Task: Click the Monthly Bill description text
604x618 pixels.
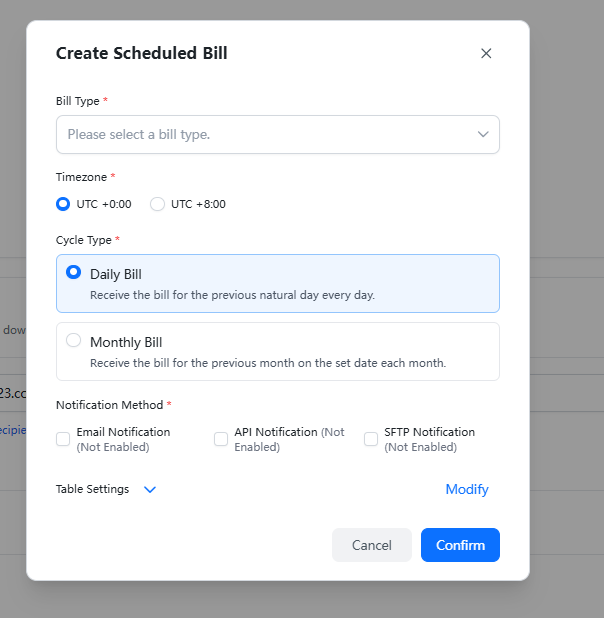Action: [x=267, y=363]
